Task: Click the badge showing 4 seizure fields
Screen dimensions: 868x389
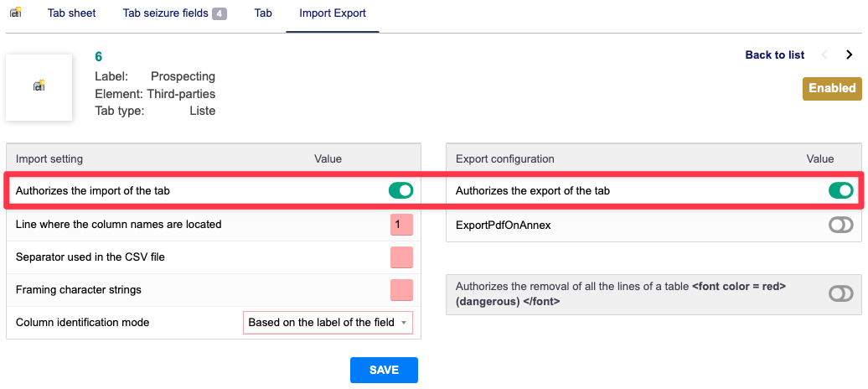Action: click(x=220, y=14)
